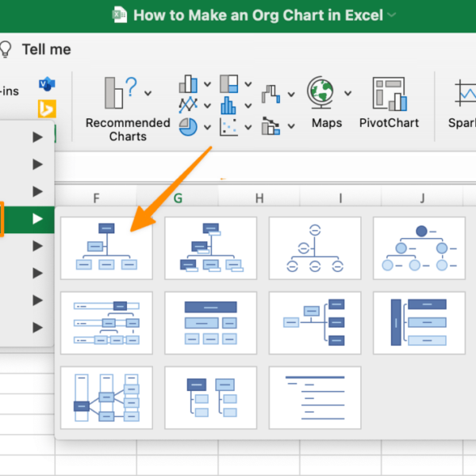Insert a pie chart from the ribbon
This screenshot has width=476, height=476.
coord(188,127)
